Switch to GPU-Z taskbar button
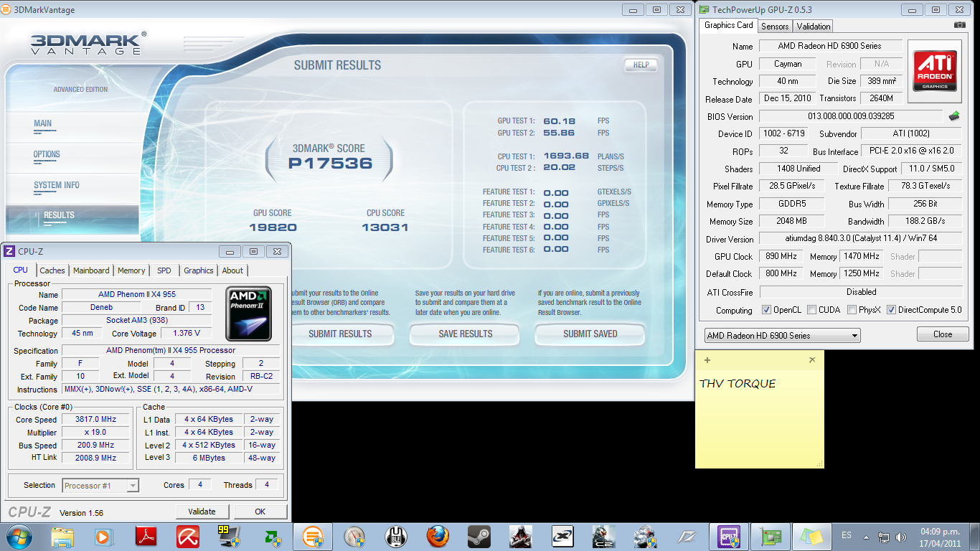 [771, 537]
